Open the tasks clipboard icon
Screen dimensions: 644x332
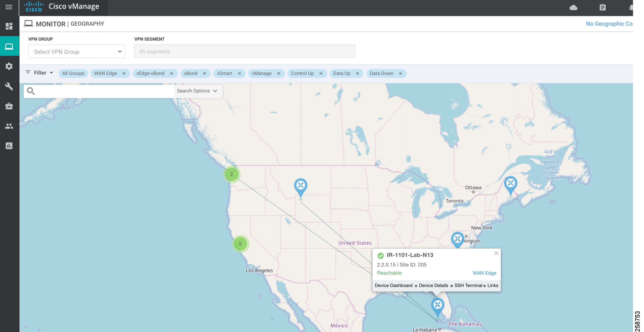[x=603, y=7]
